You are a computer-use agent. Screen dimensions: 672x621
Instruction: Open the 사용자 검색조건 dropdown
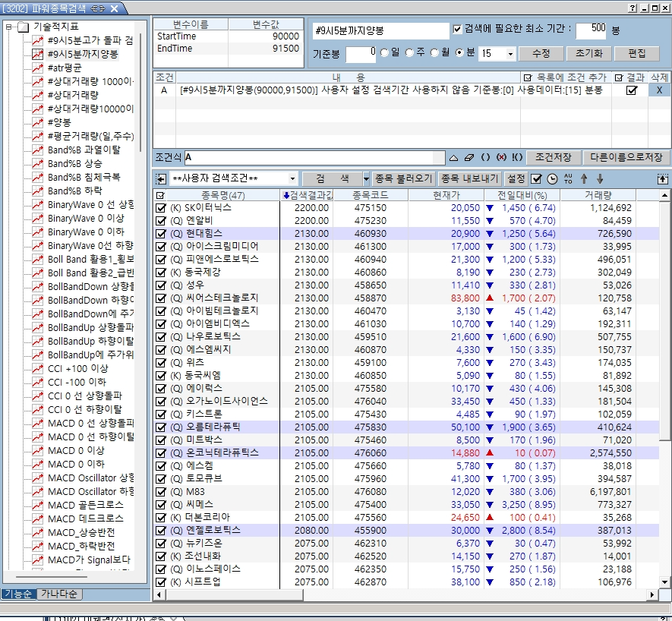[x=293, y=179]
